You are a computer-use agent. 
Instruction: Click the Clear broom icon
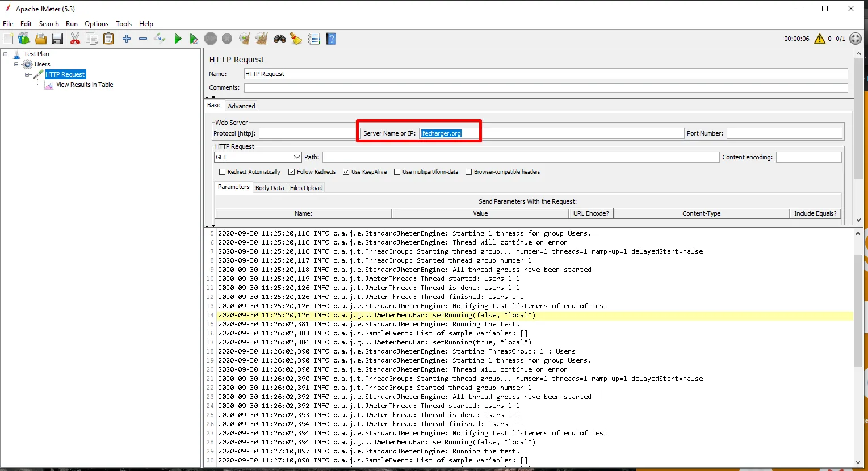coord(245,39)
